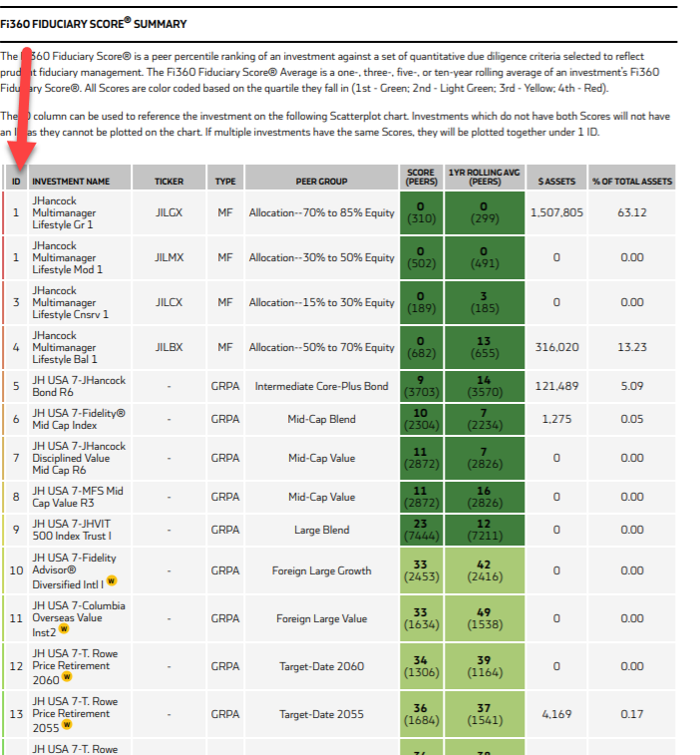Click the 1YR ROLLING AVG (PEERS) header
Image resolution: width=700 pixels, height=755 pixels.
(x=485, y=177)
